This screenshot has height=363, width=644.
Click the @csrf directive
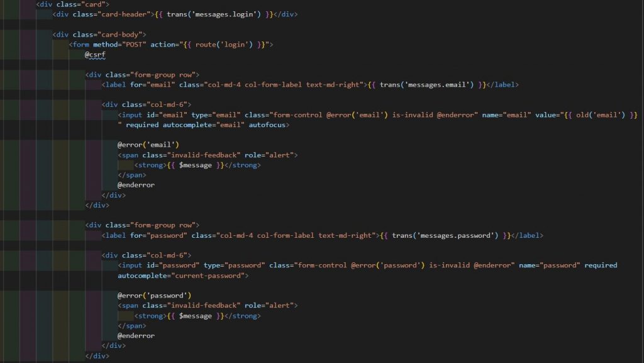point(96,55)
